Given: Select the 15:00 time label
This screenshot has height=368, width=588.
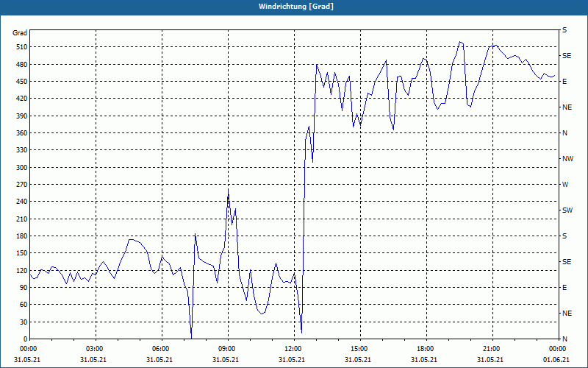Looking at the screenshot, I should pos(358,349).
